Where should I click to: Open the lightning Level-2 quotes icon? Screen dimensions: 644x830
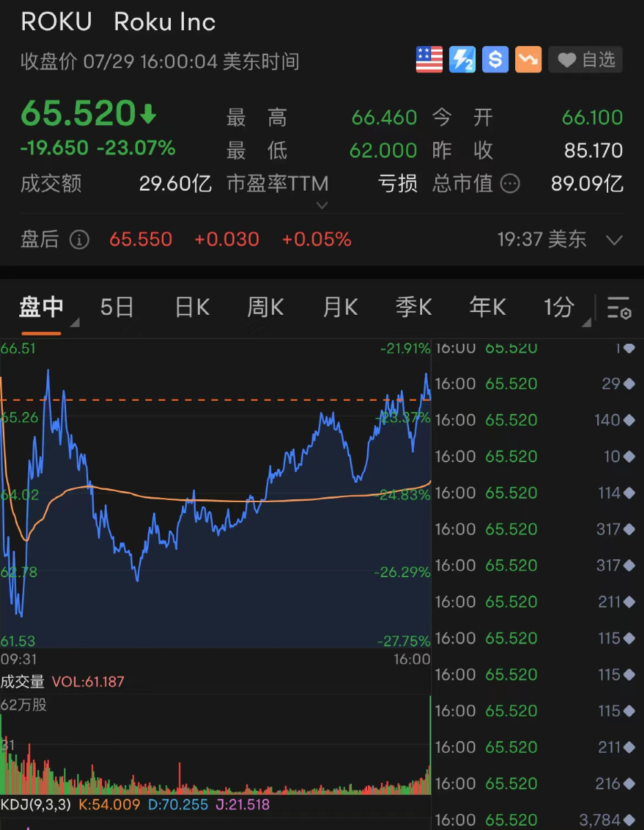(461, 59)
